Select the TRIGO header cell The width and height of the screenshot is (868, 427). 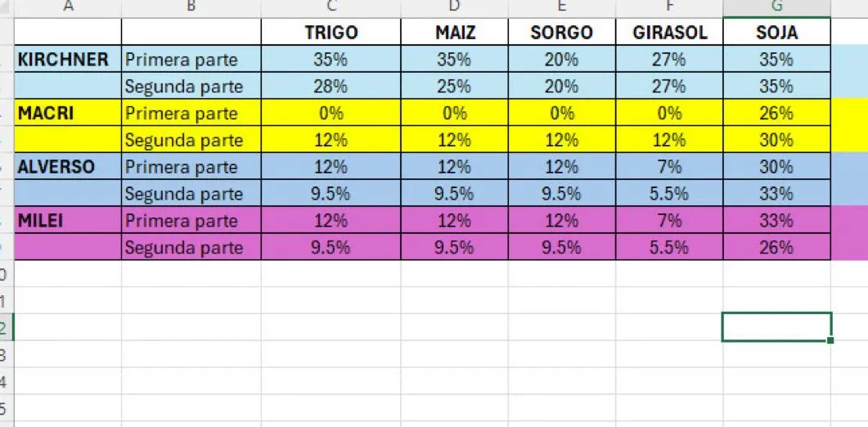pyautogui.click(x=331, y=33)
